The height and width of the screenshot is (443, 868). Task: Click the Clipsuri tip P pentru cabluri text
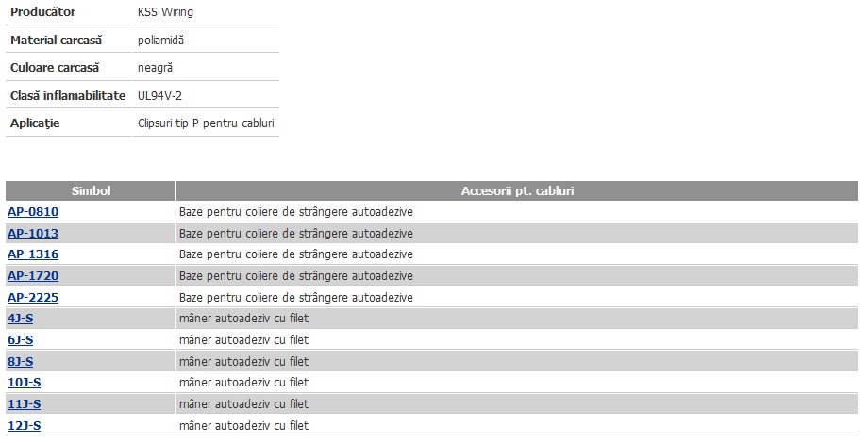coord(206,123)
